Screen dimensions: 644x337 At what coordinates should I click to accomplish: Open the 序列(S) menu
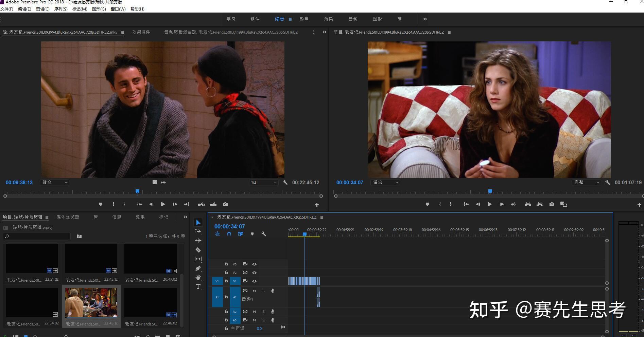[x=61, y=9]
